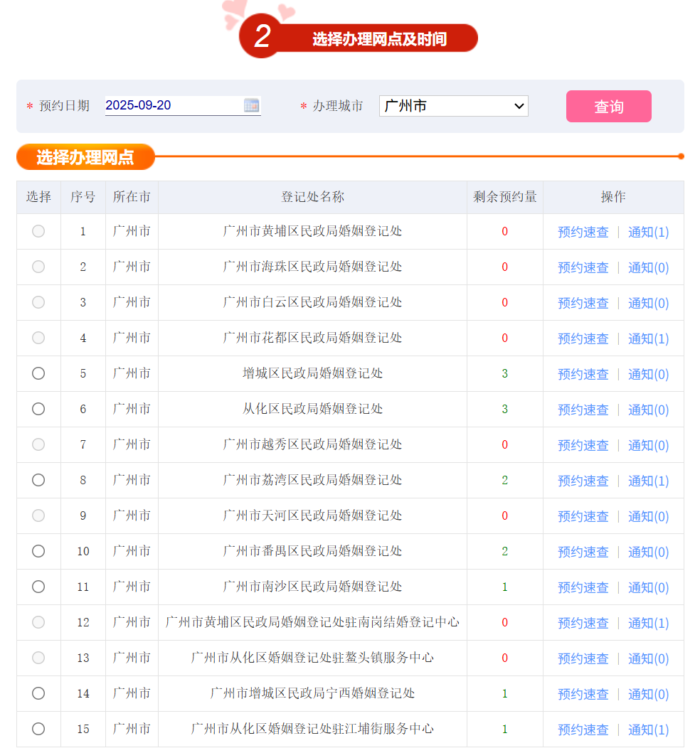Click 预约速查 in 花都区 row
The image size is (700, 753).
tap(583, 338)
